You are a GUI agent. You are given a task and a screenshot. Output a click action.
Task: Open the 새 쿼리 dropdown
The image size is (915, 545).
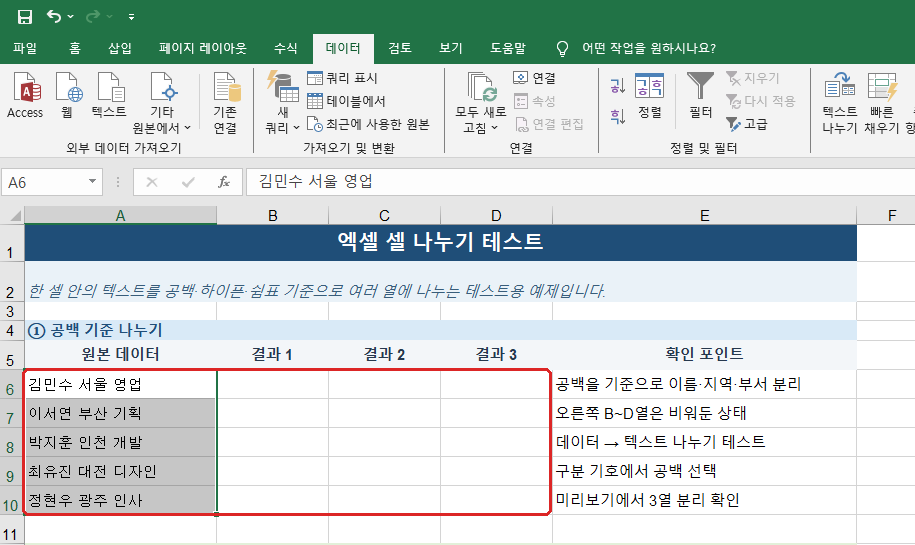tap(282, 103)
